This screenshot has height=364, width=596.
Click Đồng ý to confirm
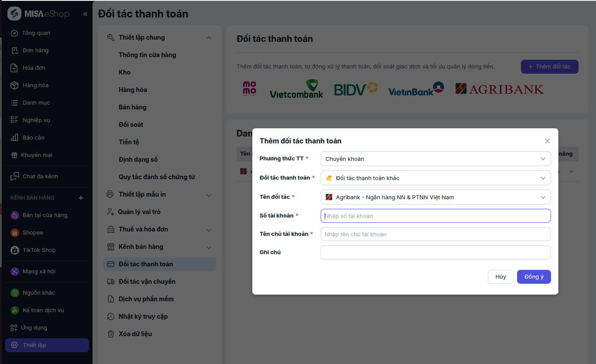click(534, 277)
